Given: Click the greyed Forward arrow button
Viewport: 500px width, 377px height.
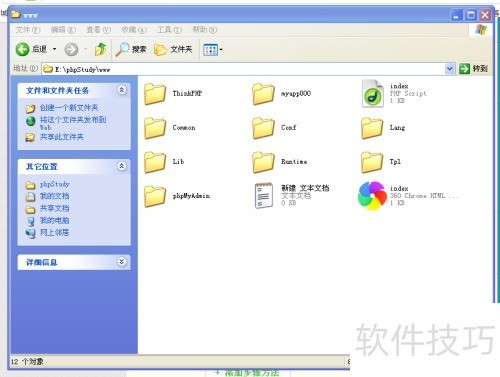Looking at the screenshot, I should pyautogui.click(x=71, y=49).
